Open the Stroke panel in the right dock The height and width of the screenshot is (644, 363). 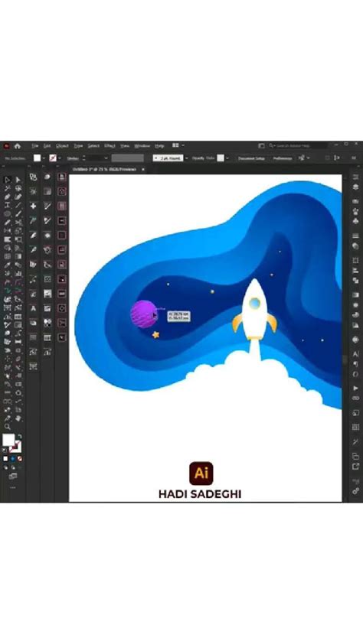(355, 236)
